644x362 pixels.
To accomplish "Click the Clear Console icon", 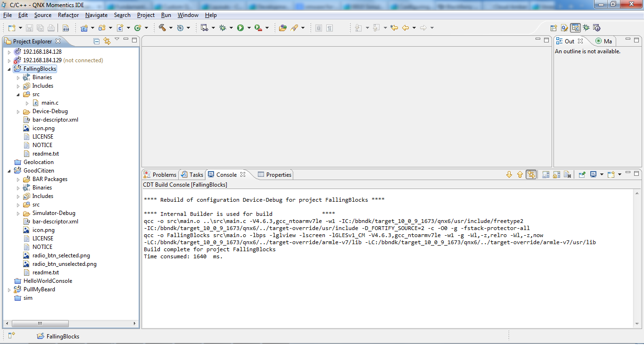I will click(x=567, y=174).
